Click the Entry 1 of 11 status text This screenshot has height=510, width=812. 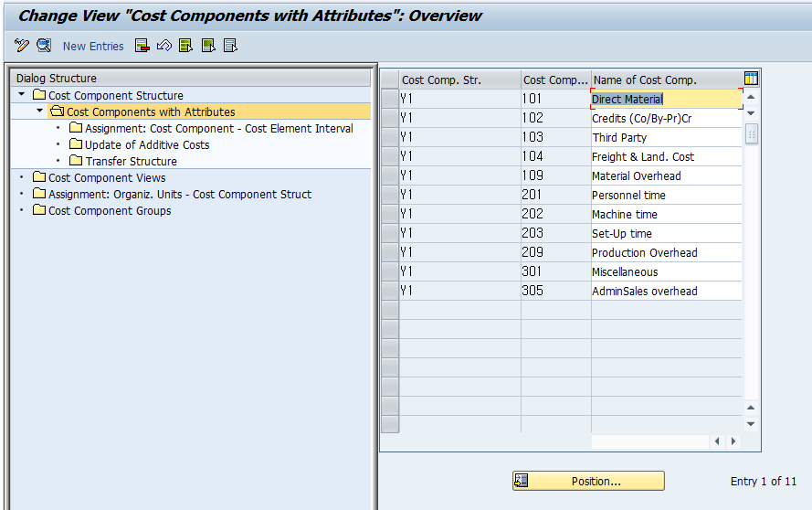coord(764,482)
